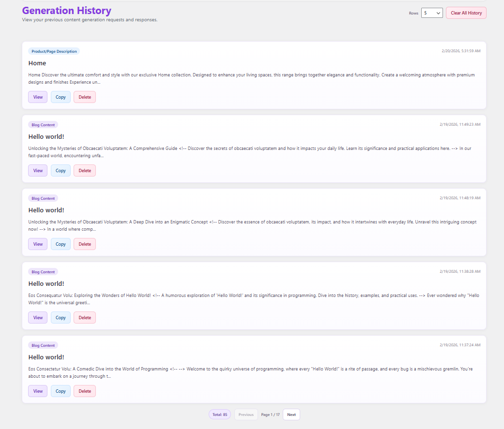Screen dimensions: 504x429
Task: Delete the entry generated at 11:48:19 AM
Action: tap(85, 244)
